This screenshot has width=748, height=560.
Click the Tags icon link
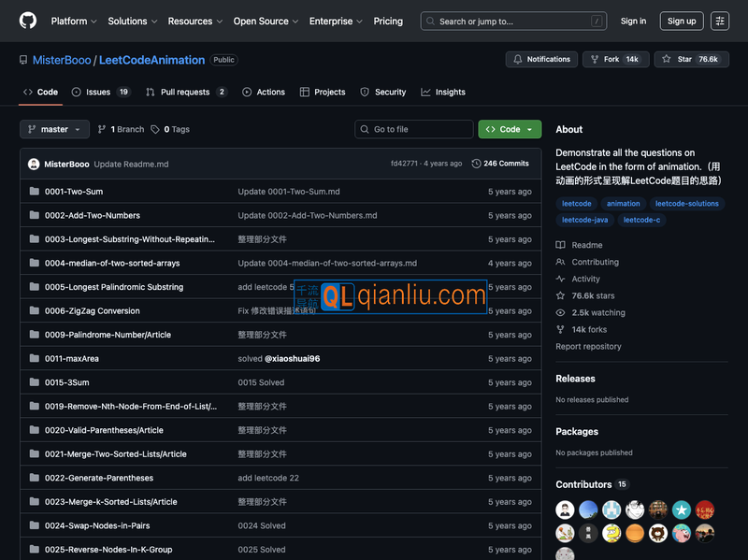click(x=170, y=129)
